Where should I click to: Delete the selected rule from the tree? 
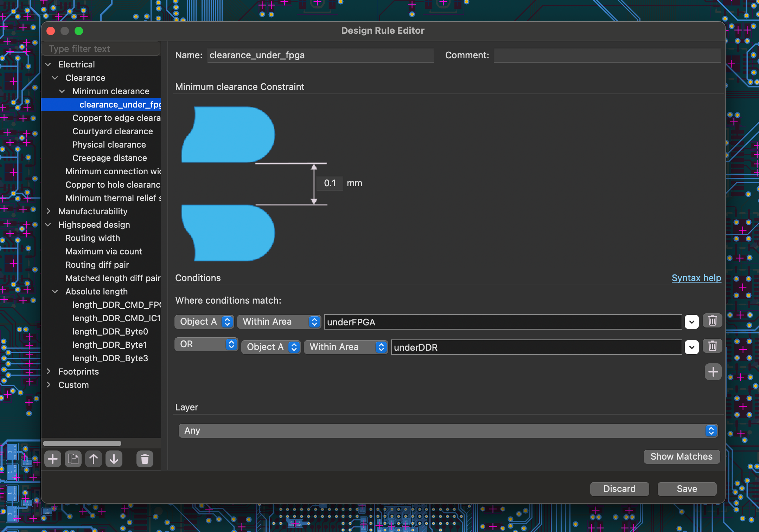coord(145,459)
